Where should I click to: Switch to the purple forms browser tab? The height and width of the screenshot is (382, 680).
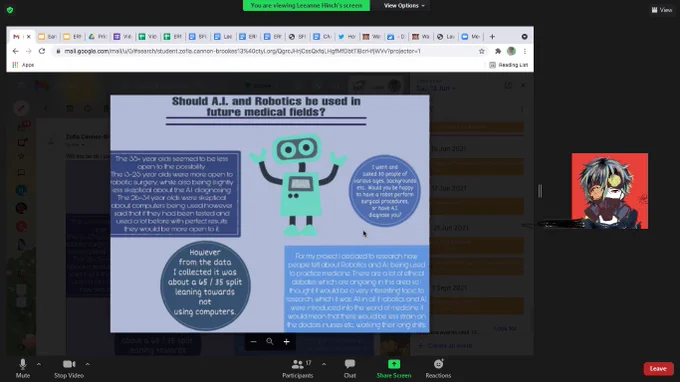[122, 37]
